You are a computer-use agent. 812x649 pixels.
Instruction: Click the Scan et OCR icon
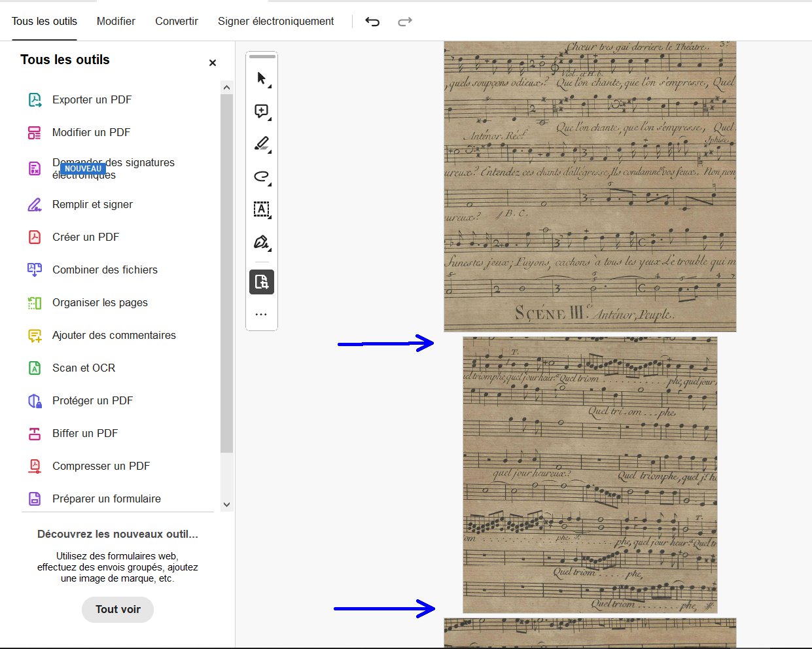click(x=35, y=368)
